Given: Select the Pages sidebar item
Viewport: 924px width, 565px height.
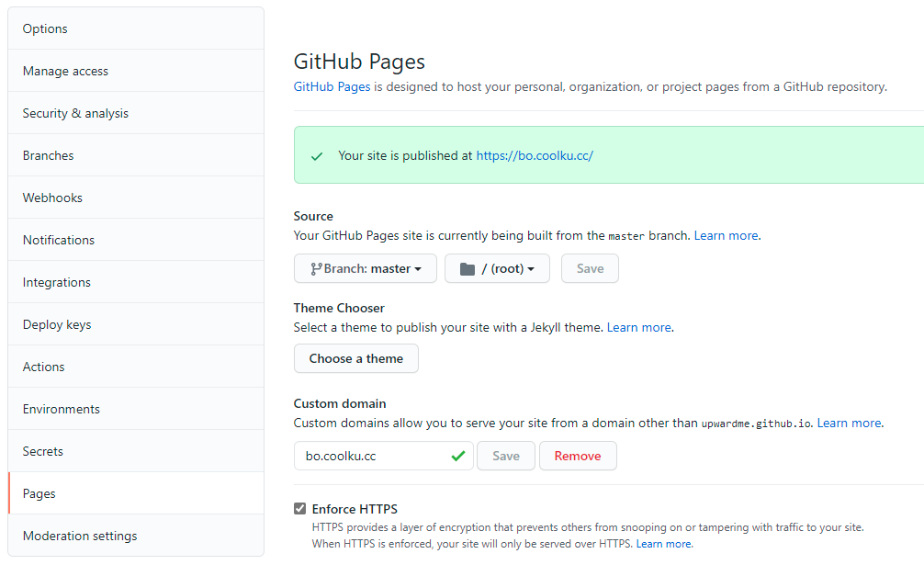Looking at the screenshot, I should (136, 493).
